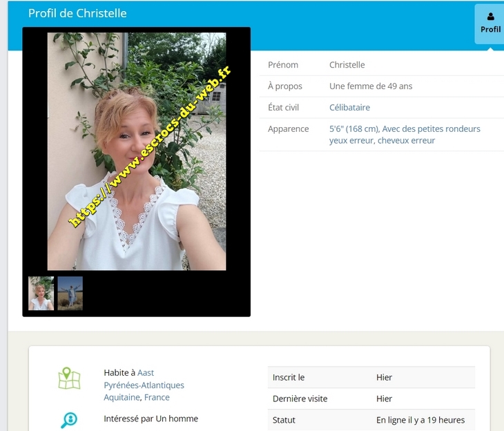The width and height of the screenshot is (504, 431).
Task: Click the 5'6" (168 cm) height link
Action: pos(353,129)
